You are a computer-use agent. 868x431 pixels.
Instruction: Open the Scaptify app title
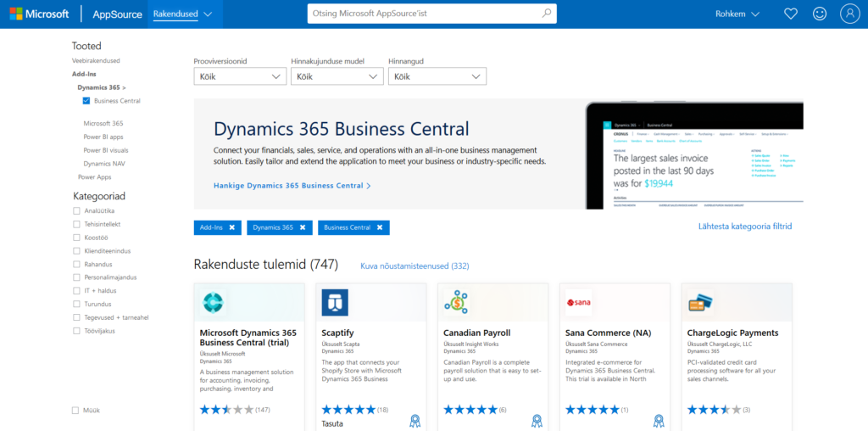(337, 333)
